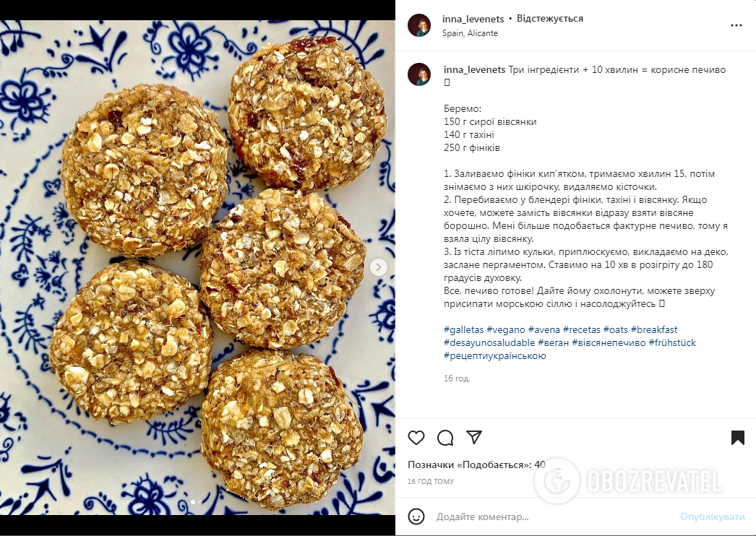Open the Spain, Alicante location link
Image resolution: width=756 pixels, height=536 pixels.
[x=470, y=33]
